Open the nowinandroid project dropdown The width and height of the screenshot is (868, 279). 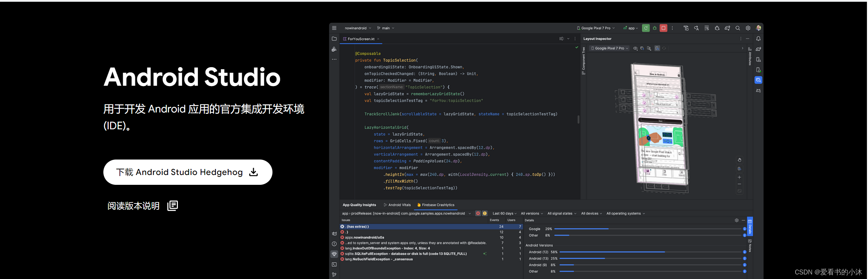click(x=358, y=28)
